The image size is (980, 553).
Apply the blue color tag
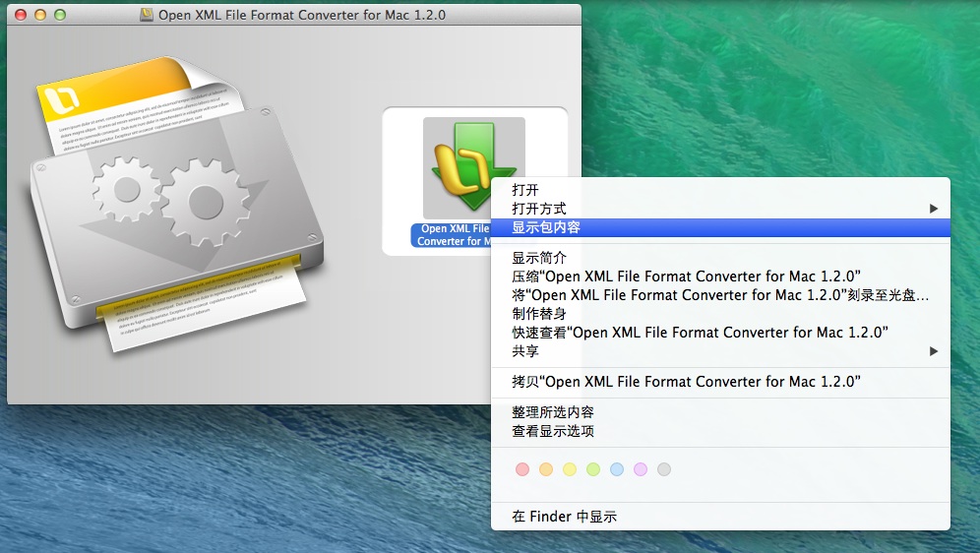pos(617,469)
